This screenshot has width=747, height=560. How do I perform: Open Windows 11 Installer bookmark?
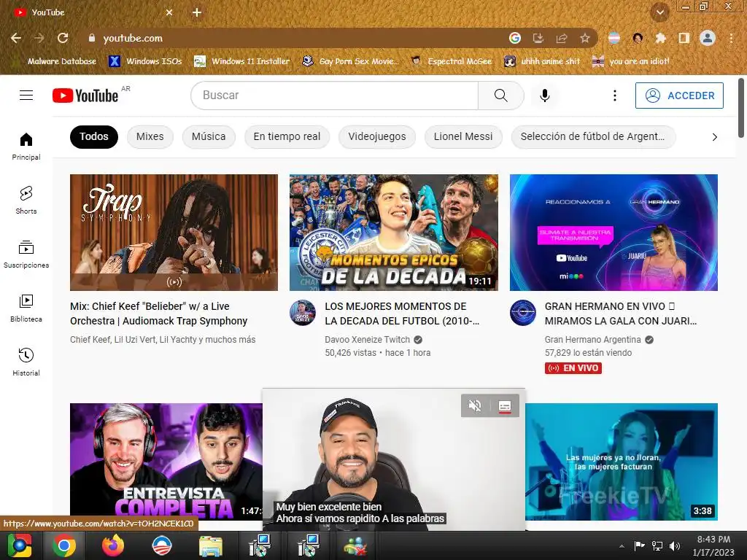point(242,61)
